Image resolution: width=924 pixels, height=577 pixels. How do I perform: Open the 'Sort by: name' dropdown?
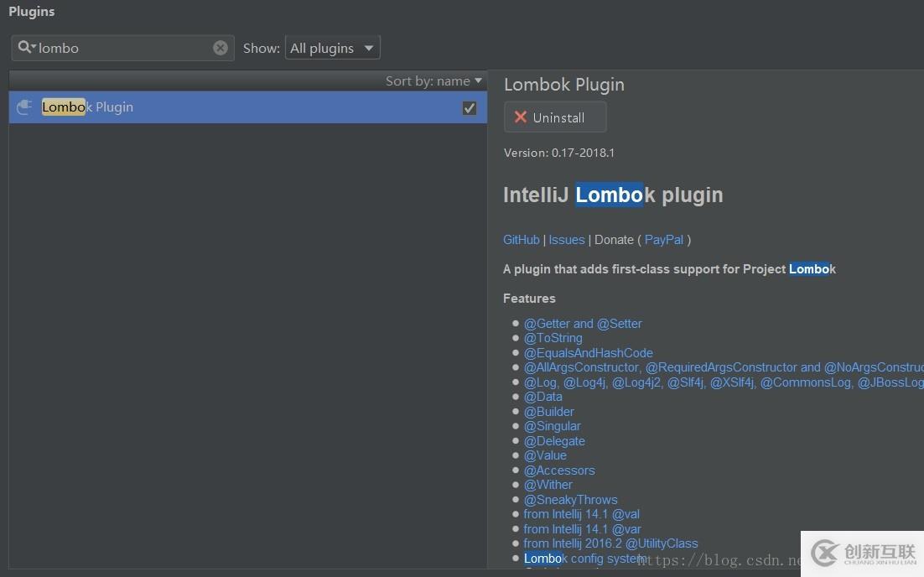tap(433, 81)
